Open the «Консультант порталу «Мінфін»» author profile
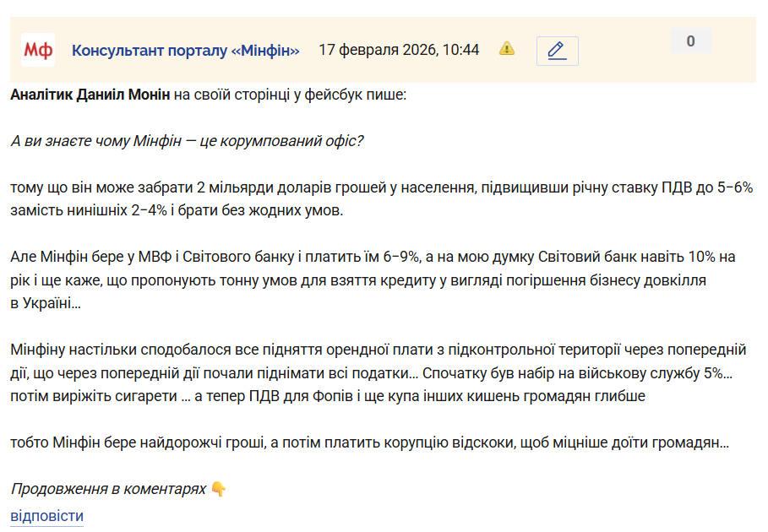The height and width of the screenshot is (532, 768). coord(186,50)
